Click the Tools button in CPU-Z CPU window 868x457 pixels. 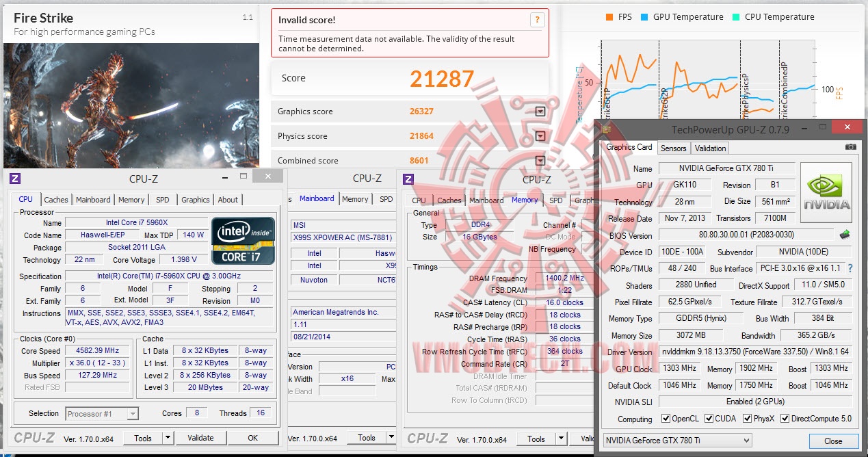pos(143,438)
